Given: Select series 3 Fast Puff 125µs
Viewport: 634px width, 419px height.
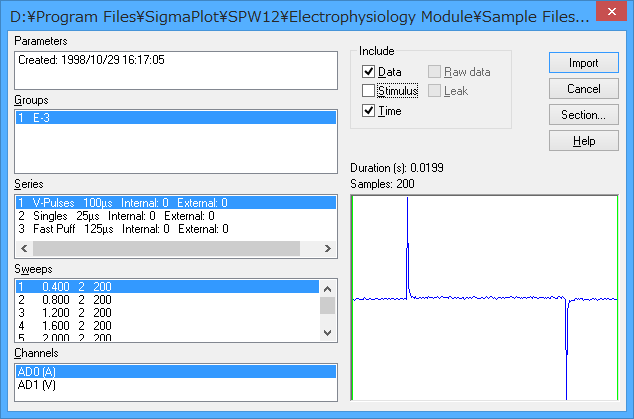Looking at the screenshot, I should tap(176, 229).
